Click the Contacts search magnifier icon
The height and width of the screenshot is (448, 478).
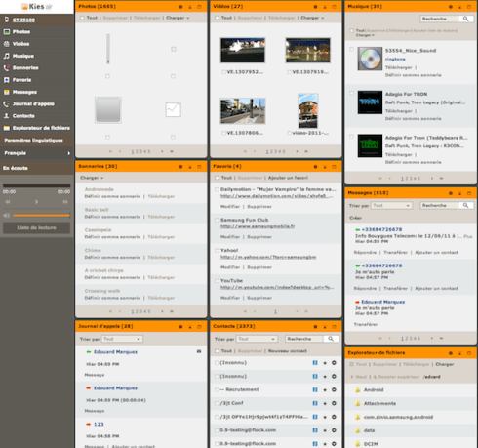(331, 339)
